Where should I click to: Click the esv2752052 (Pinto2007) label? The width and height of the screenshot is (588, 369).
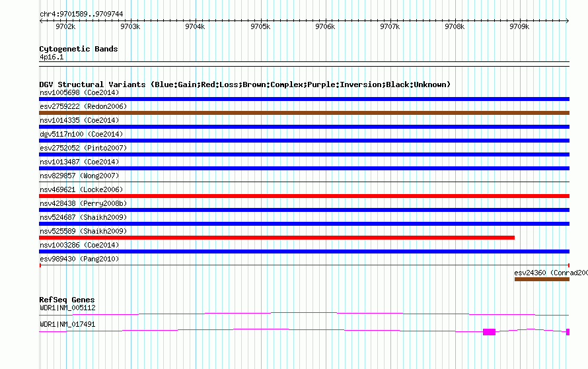83,148
